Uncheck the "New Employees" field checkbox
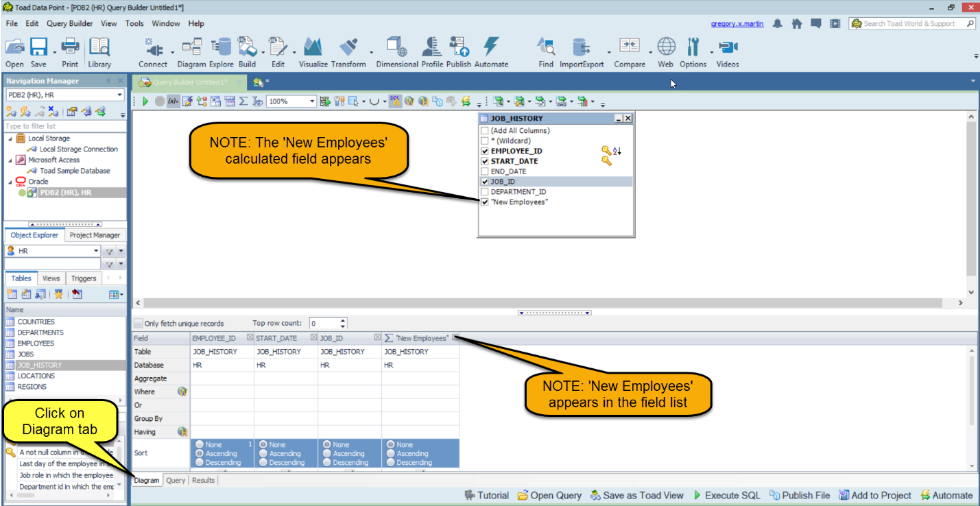980x506 pixels. pyautogui.click(x=485, y=202)
